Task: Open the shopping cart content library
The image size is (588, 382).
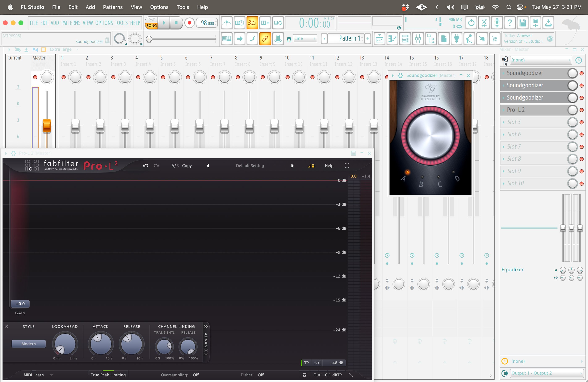Action: click(x=495, y=39)
